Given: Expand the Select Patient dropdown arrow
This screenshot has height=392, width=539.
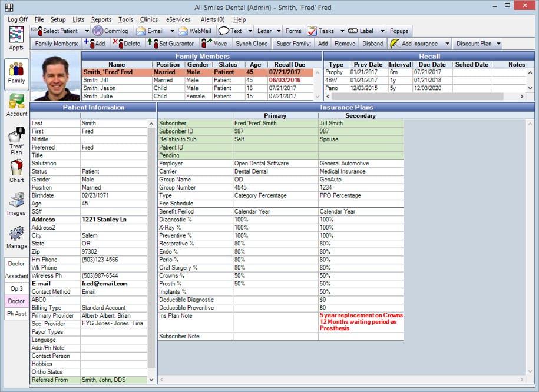Looking at the screenshot, I should [x=87, y=31].
